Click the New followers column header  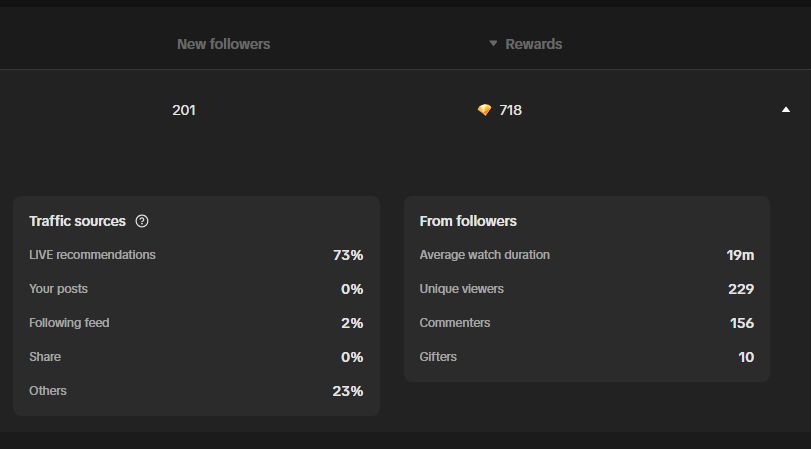(x=223, y=44)
